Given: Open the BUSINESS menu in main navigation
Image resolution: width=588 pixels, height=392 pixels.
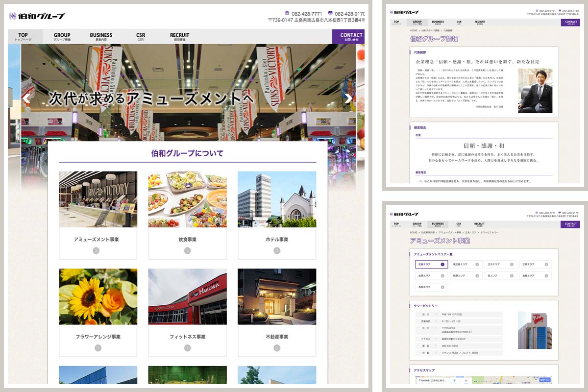Looking at the screenshot, I should tap(101, 37).
